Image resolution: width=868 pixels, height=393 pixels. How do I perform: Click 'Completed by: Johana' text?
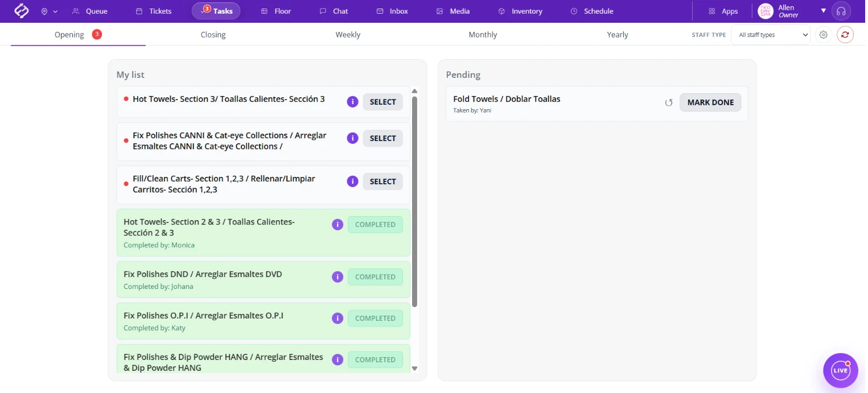pyautogui.click(x=158, y=287)
